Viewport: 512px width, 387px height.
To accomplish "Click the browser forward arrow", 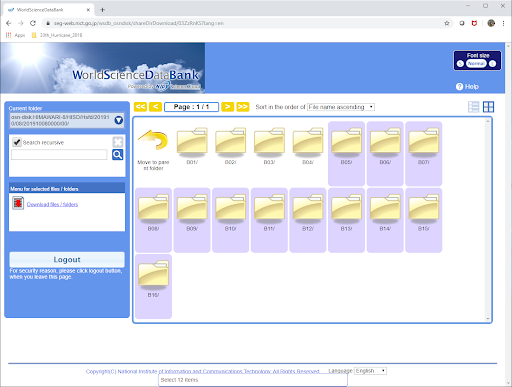I will [21, 23].
